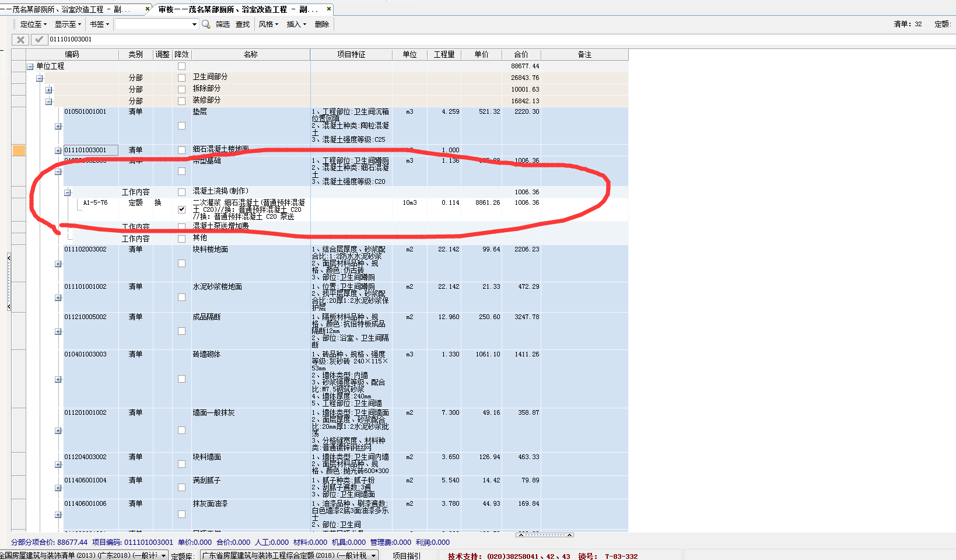Toggle 降效 checkbox for 块料楼地面
This screenshot has height=560, width=956.
pyautogui.click(x=182, y=264)
